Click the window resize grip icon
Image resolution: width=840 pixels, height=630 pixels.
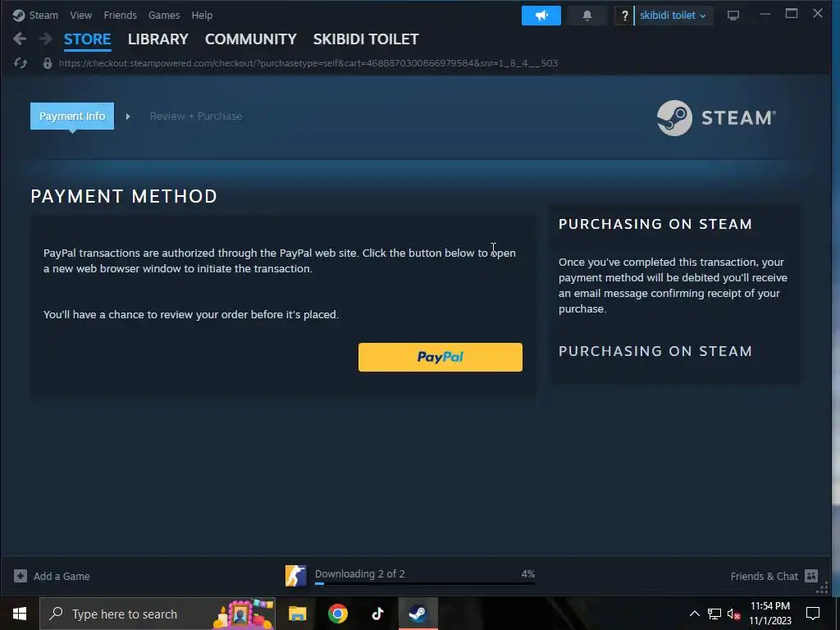point(823,589)
